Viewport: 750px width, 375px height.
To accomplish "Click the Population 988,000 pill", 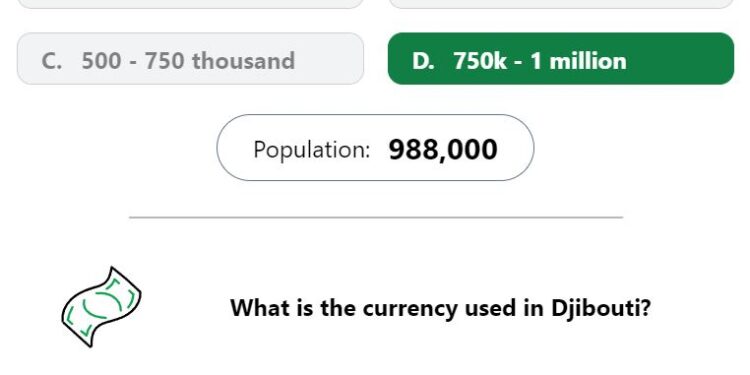I will point(375,148).
